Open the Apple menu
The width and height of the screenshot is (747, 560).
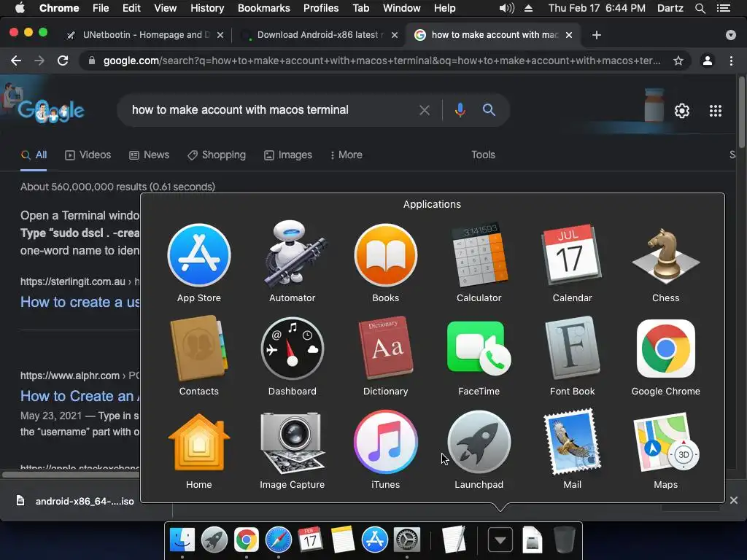coord(20,8)
